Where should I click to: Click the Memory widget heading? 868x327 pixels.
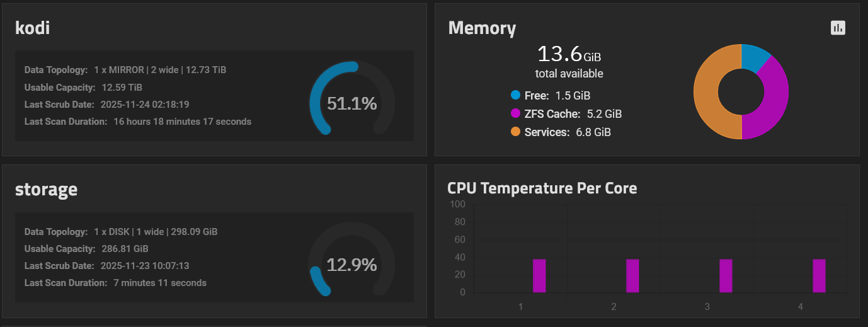pyautogui.click(x=482, y=28)
